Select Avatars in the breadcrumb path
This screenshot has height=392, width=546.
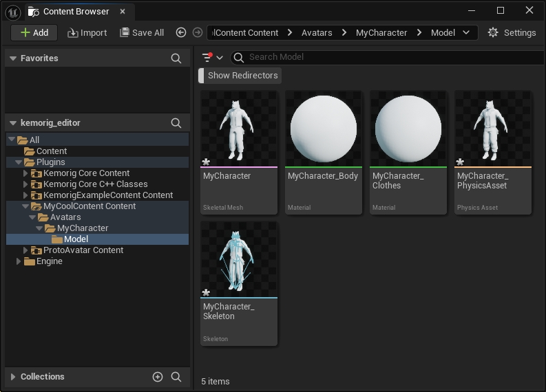(317, 32)
